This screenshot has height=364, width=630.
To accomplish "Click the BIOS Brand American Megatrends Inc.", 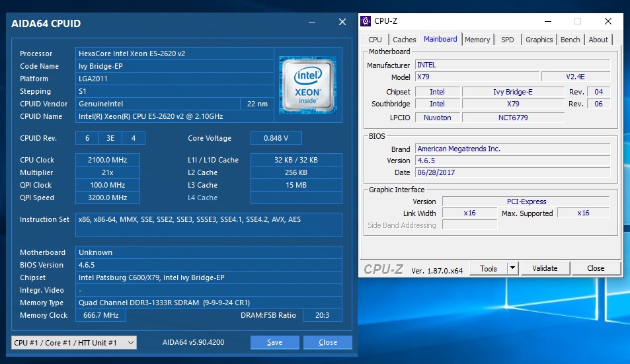I will click(x=513, y=149).
